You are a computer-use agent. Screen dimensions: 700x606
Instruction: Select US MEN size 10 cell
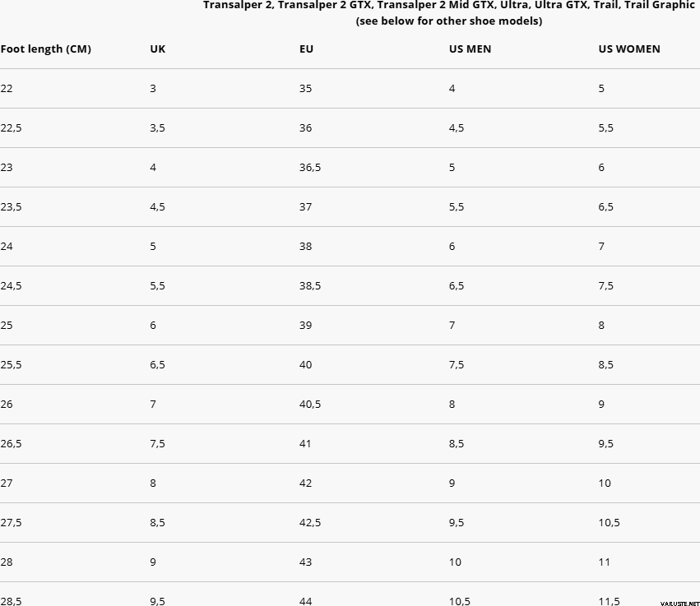(x=456, y=562)
